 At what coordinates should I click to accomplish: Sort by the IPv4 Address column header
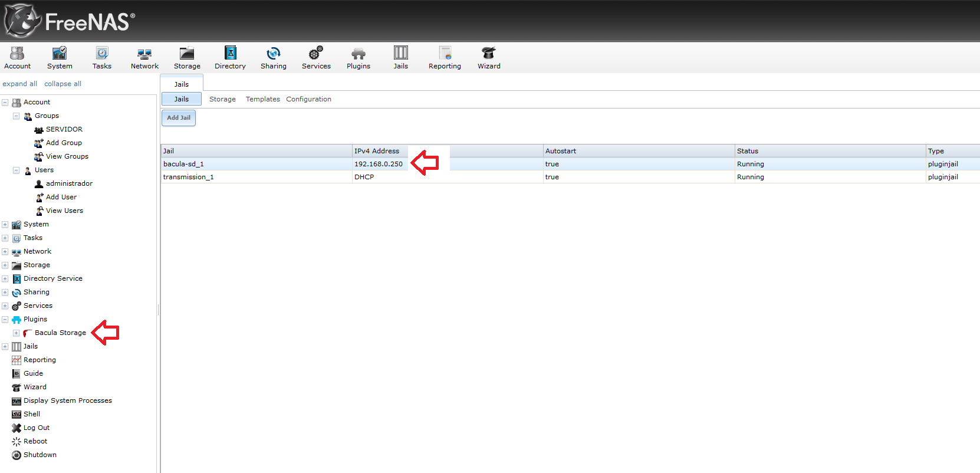pyautogui.click(x=448, y=151)
